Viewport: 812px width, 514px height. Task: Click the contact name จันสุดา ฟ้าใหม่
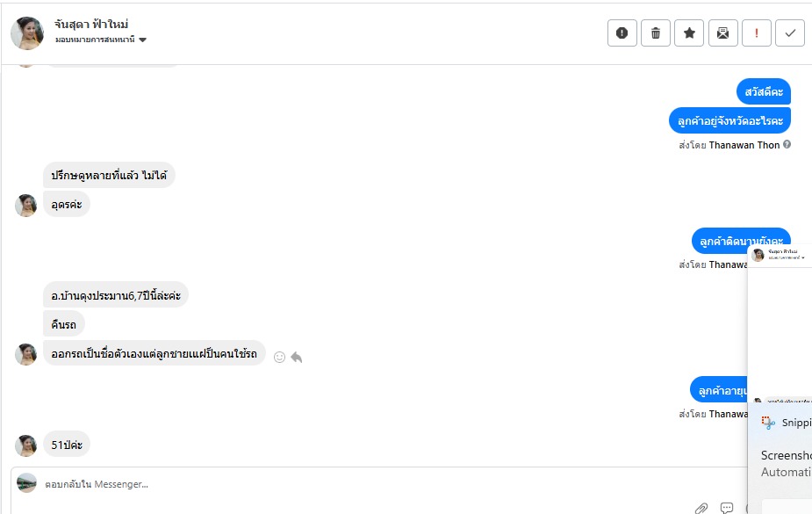click(x=91, y=24)
